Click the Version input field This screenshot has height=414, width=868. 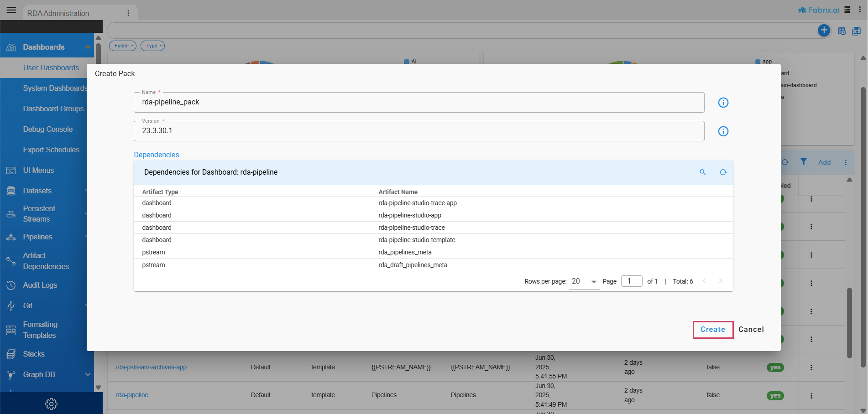pyautogui.click(x=418, y=131)
